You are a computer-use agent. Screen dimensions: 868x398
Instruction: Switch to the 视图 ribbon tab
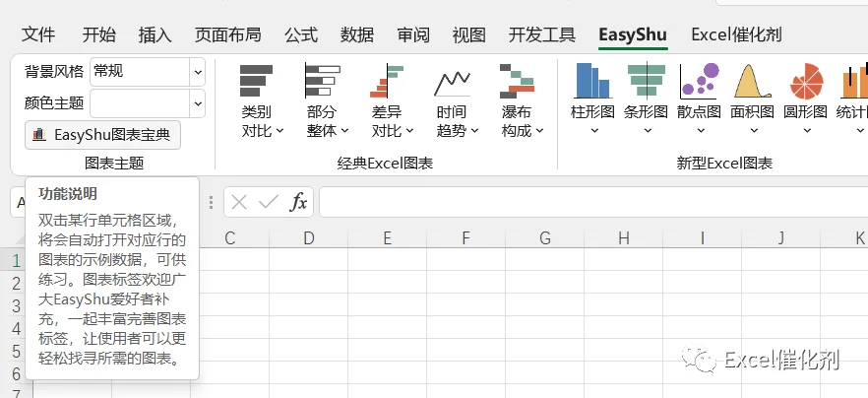468,34
